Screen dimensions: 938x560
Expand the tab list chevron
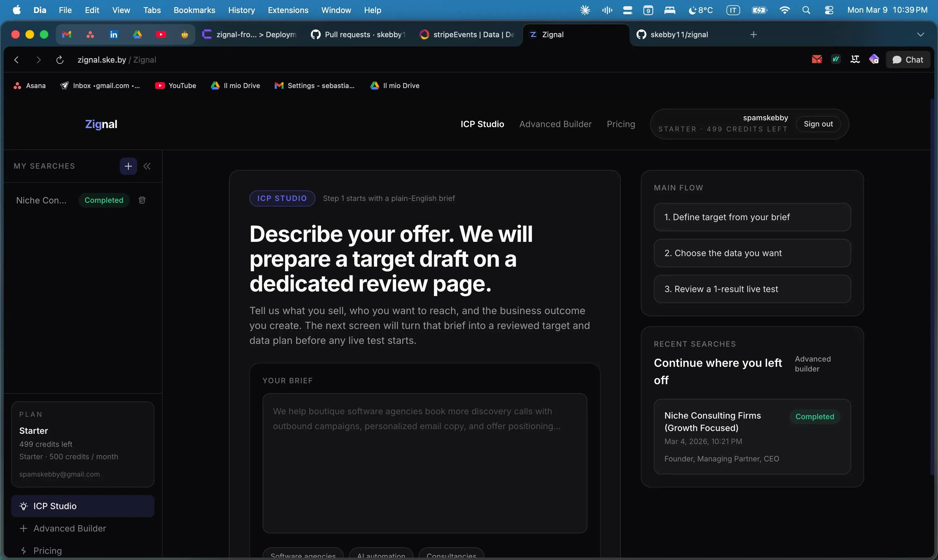coord(920,34)
